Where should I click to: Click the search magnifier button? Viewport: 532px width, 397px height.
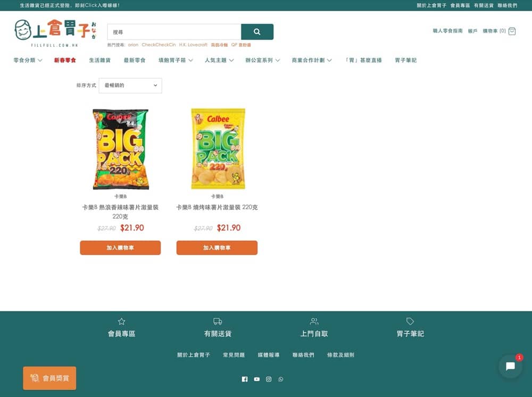pos(257,32)
